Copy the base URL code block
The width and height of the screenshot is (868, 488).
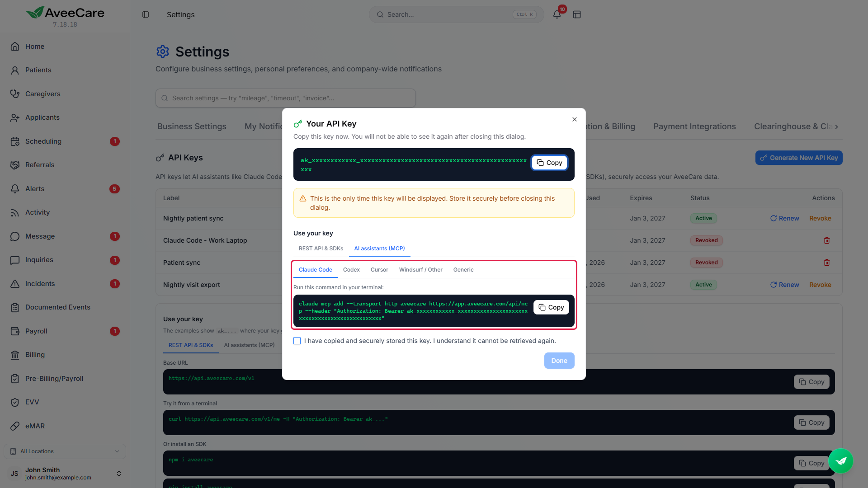pyautogui.click(x=811, y=382)
